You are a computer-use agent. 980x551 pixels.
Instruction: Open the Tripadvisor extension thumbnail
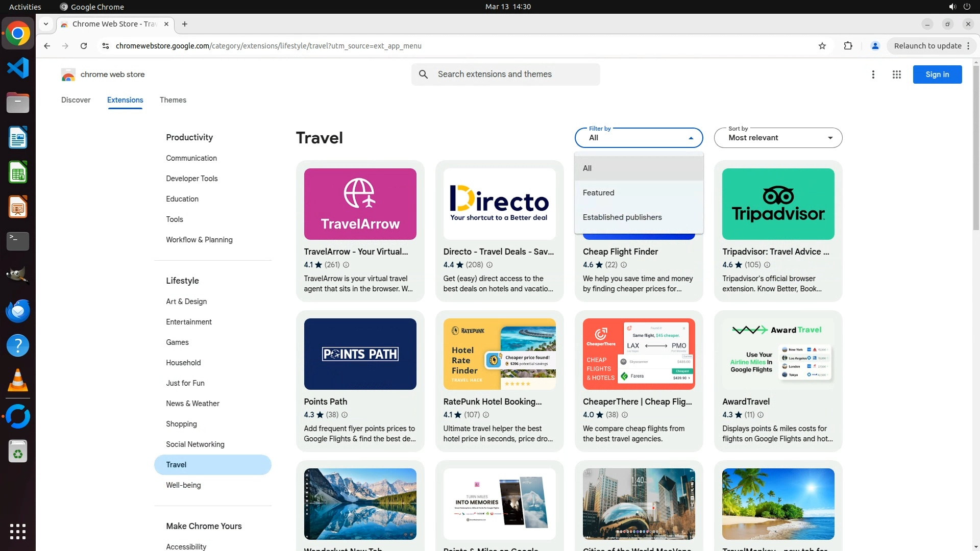(778, 204)
